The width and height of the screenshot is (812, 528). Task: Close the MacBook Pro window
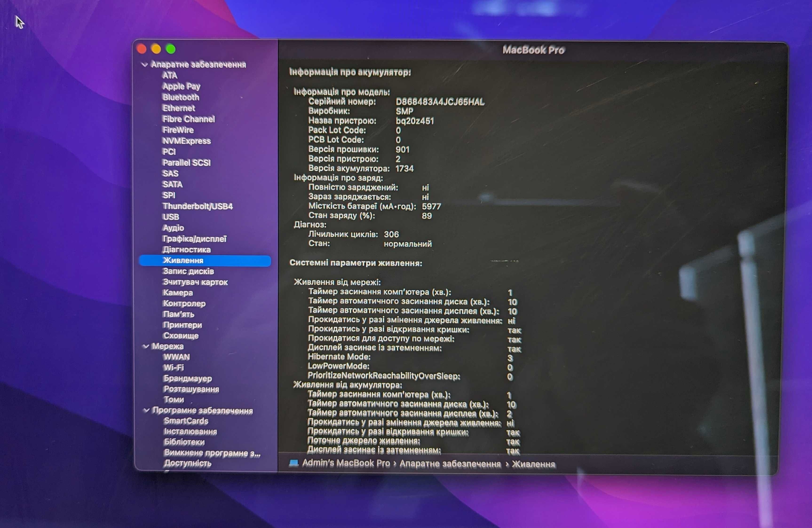pos(142,49)
